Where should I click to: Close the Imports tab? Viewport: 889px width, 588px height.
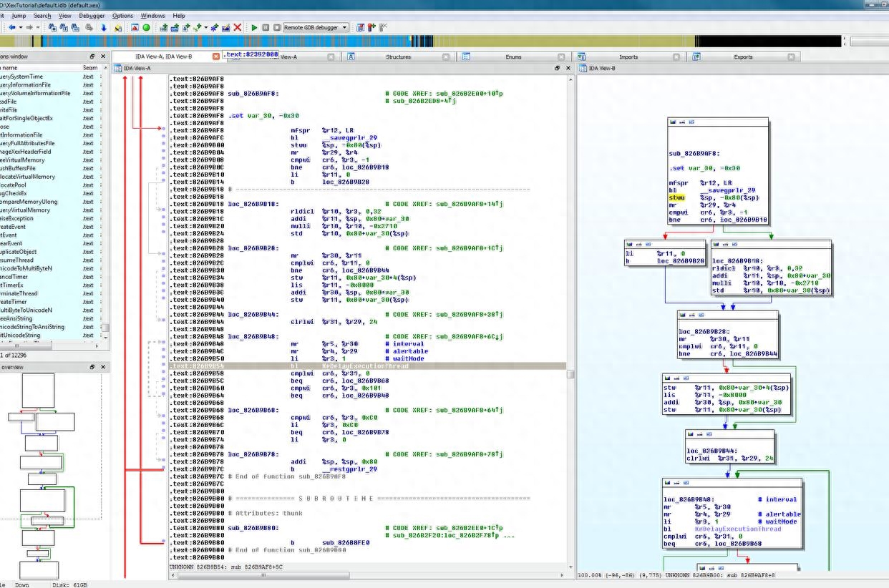point(676,57)
